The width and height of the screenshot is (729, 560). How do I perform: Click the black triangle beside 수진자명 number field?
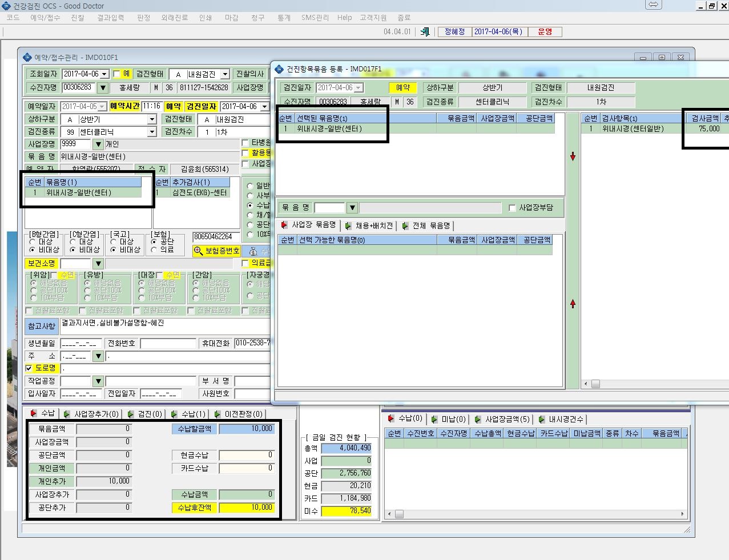pyautogui.click(x=103, y=88)
